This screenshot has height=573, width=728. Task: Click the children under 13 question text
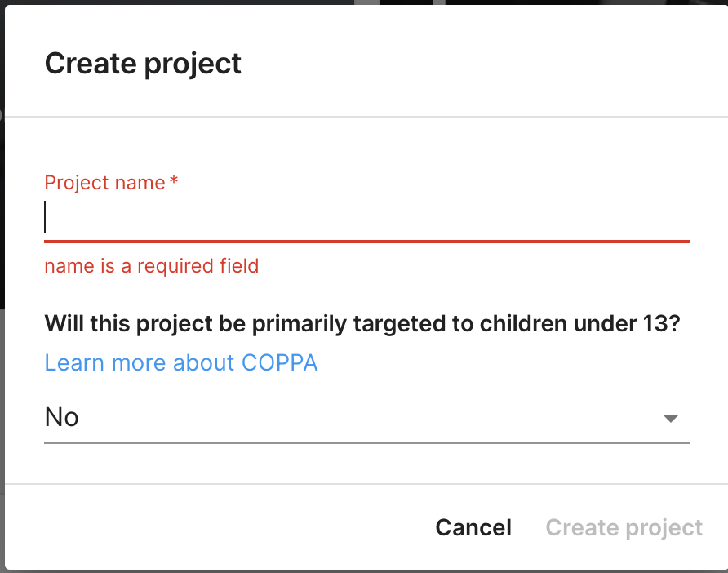pos(362,323)
